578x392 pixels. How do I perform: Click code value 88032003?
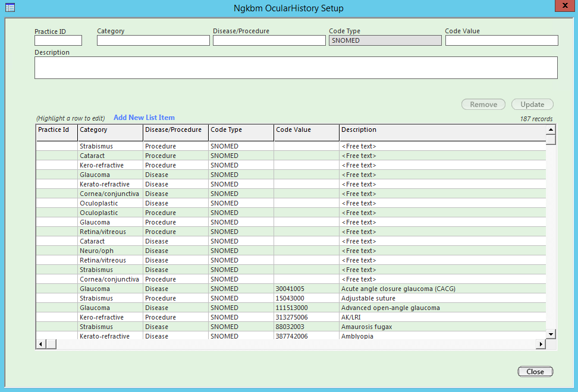tap(290, 327)
